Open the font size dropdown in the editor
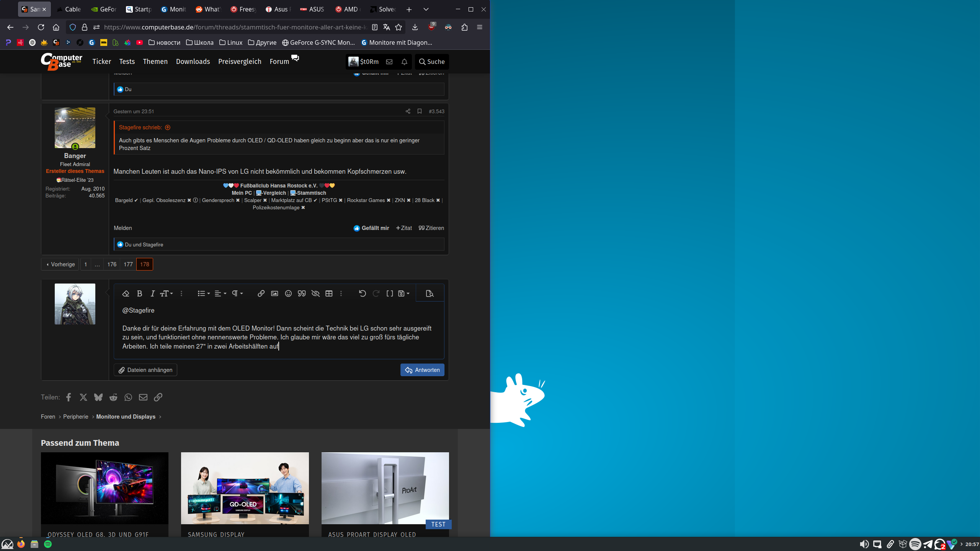This screenshot has height=551, width=980. tap(166, 293)
